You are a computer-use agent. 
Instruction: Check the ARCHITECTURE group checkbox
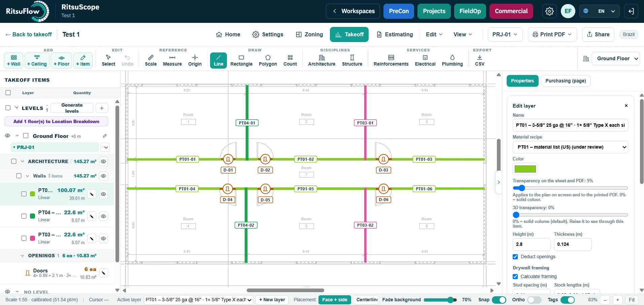point(14,161)
